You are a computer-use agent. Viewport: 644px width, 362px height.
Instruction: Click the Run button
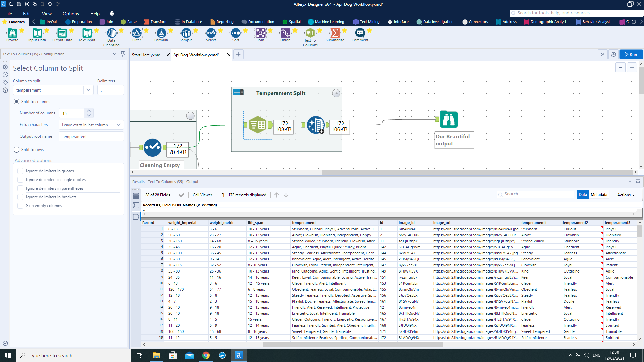631,54
